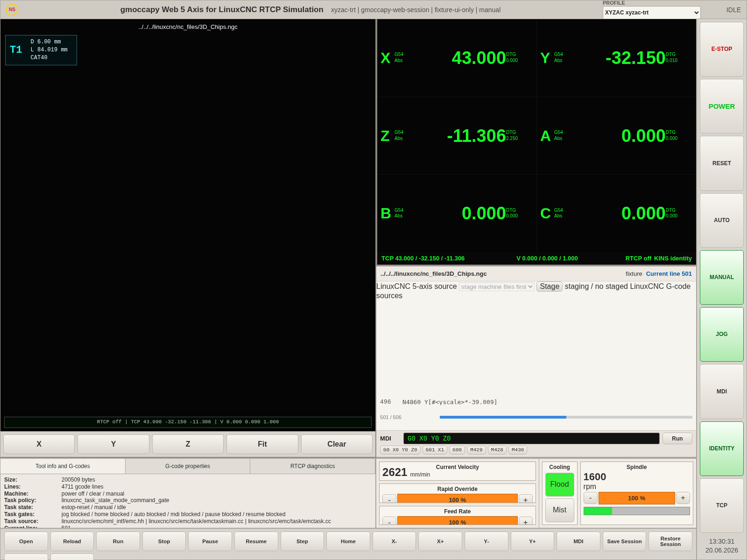Click the program line progress bar
The image size is (747, 560).
[566, 417]
